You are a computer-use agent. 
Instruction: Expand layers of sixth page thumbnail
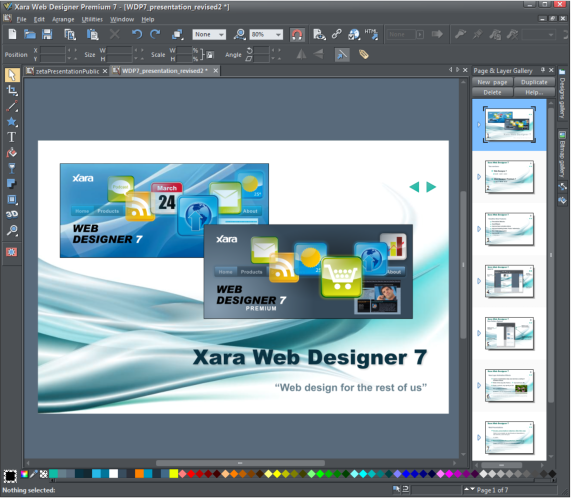tap(479, 385)
